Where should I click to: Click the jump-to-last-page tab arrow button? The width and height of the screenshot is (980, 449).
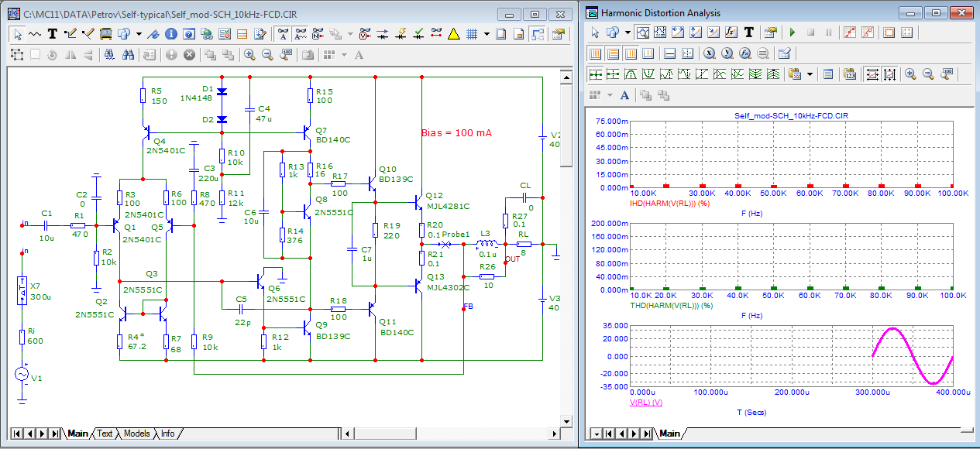[55, 434]
